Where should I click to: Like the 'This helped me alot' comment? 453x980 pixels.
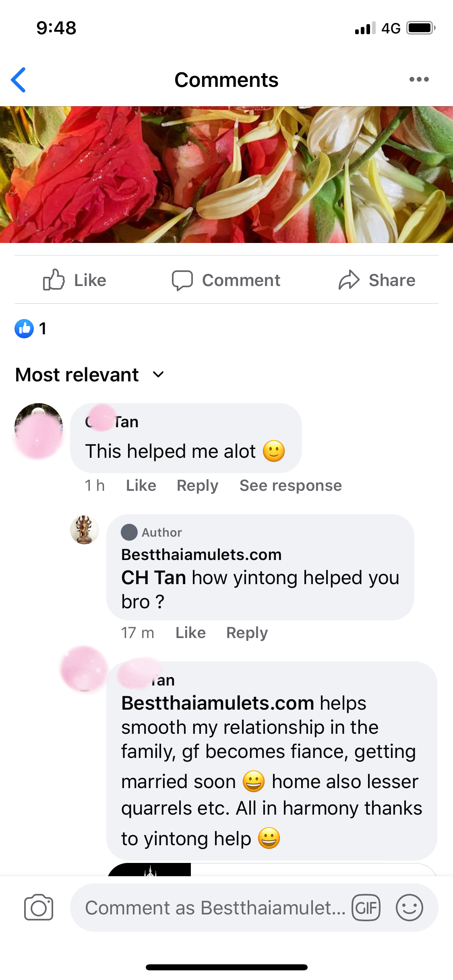coord(141,486)
